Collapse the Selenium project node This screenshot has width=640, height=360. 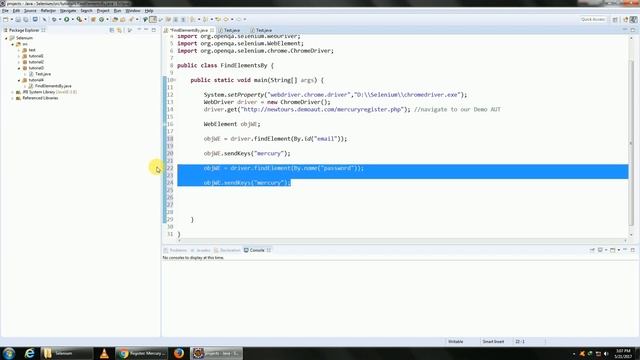pos(6,38)
